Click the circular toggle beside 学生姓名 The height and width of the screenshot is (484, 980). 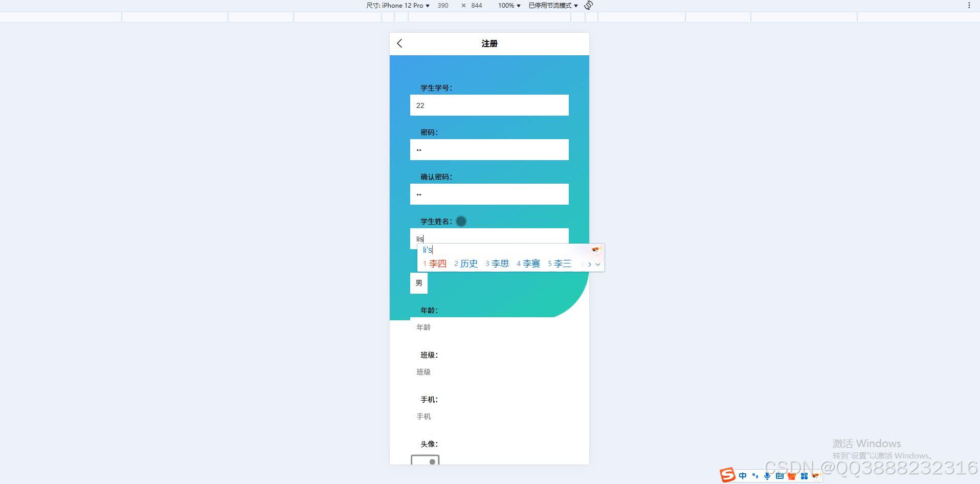pyautogui.click(x=461, y=221)
